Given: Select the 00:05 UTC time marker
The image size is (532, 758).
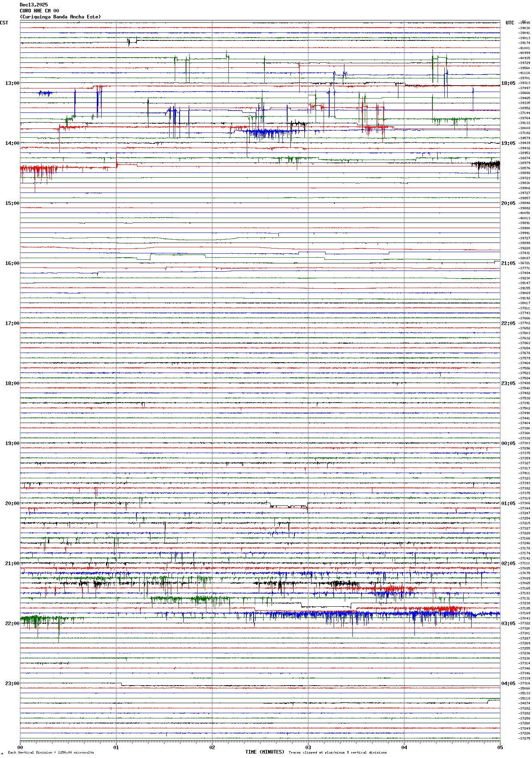Looking at the screenshot, I should click(x=508, y=443).
